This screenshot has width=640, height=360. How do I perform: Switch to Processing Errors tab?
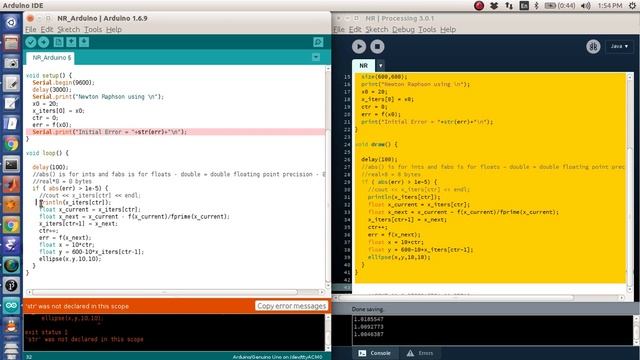click(x=420, y=353)
